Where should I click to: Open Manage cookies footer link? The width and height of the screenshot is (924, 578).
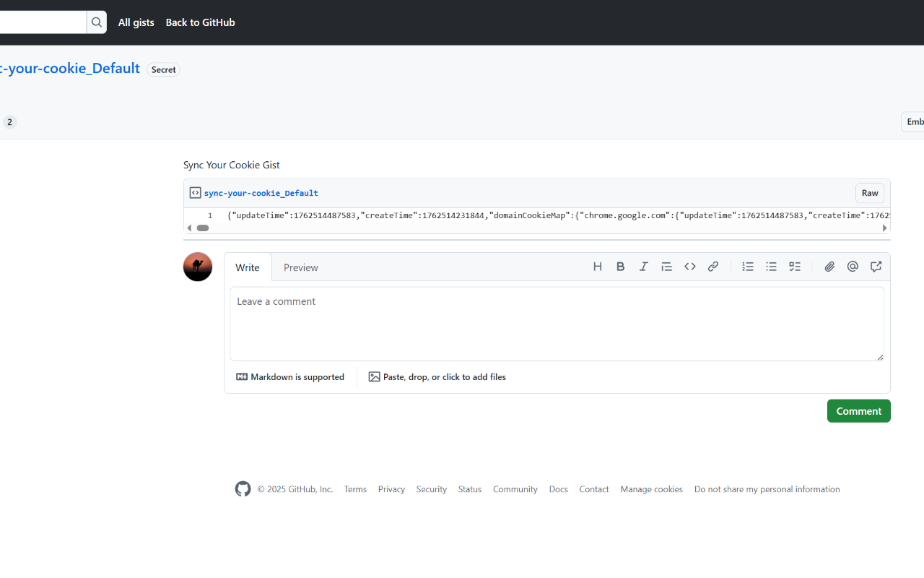coord(652,489)
